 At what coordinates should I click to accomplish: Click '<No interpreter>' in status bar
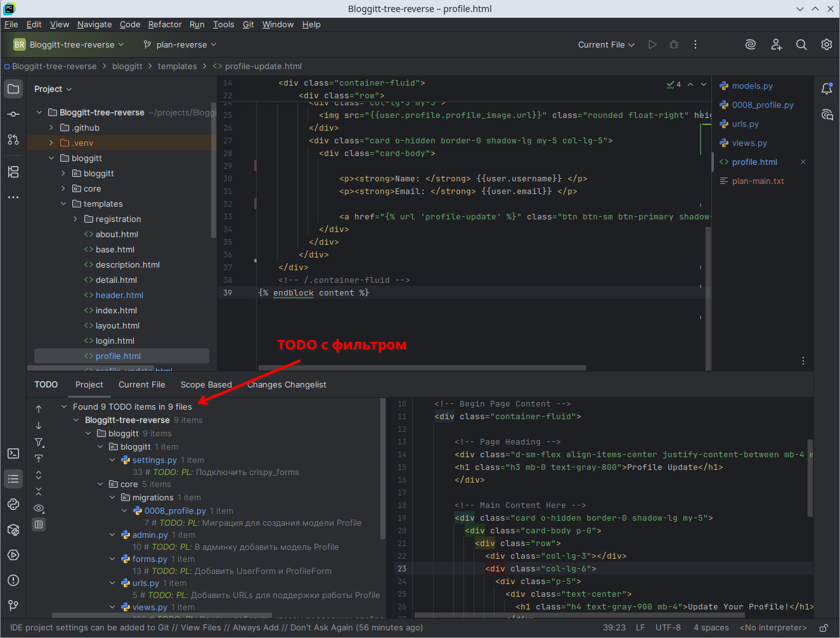[773, 628]
